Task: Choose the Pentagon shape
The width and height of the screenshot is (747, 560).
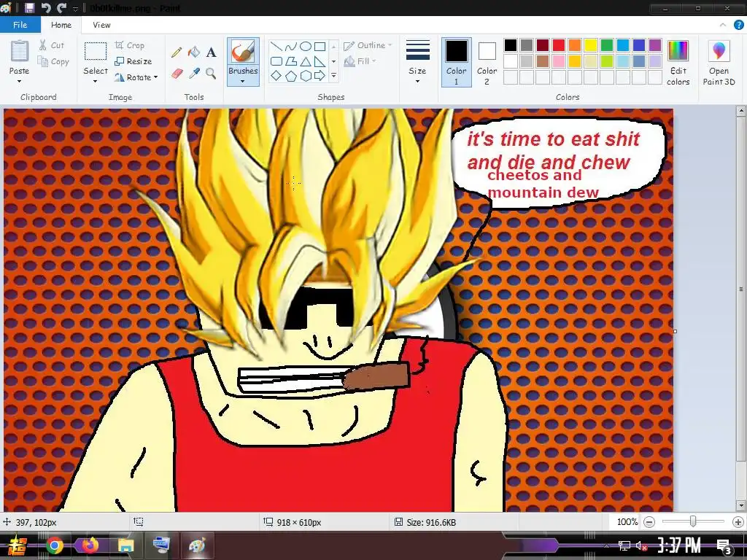Action: pos(290,75)
